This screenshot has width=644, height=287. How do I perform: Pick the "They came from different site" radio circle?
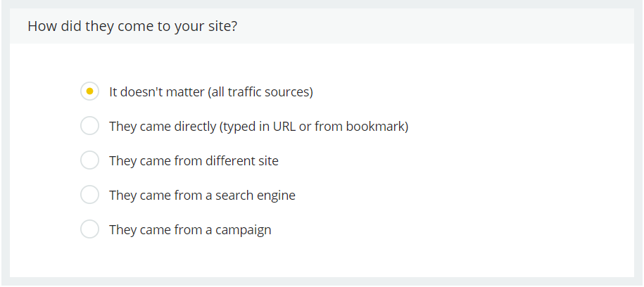click(x=89, y=160)
